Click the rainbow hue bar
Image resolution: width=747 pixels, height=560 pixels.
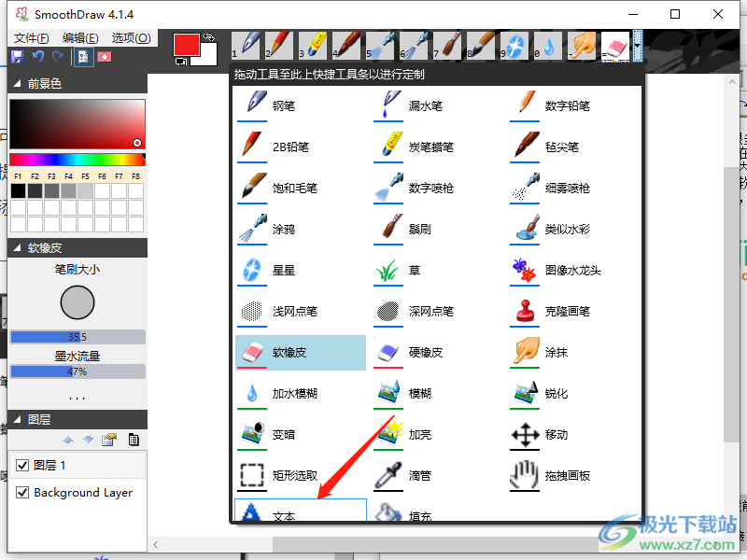tap(78, 160)
